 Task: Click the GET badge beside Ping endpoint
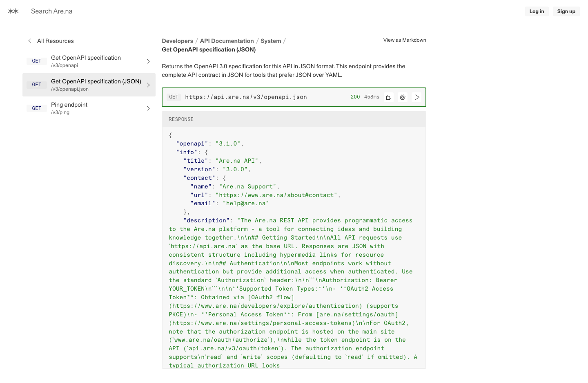click(37, 108)
